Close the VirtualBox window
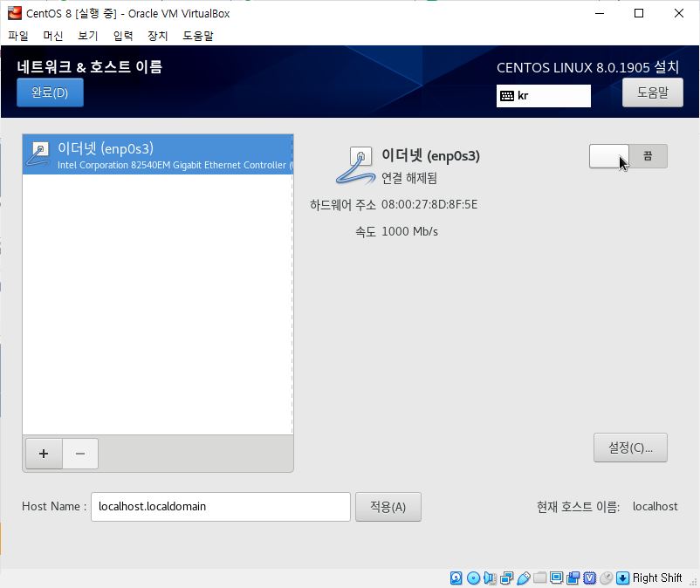The height and width of the screenshot is (588, 700). (x=678, y=13)
